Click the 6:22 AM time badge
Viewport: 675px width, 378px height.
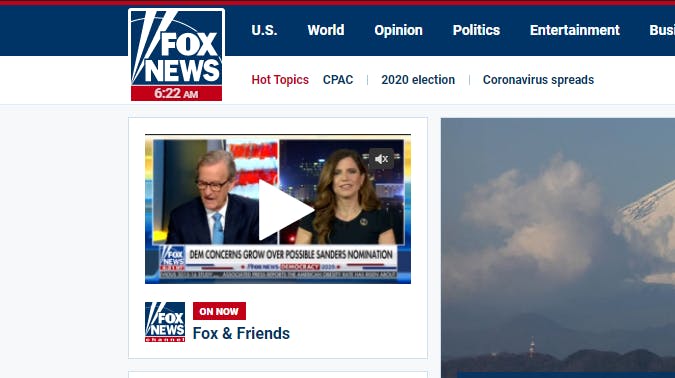click(176, 93)
